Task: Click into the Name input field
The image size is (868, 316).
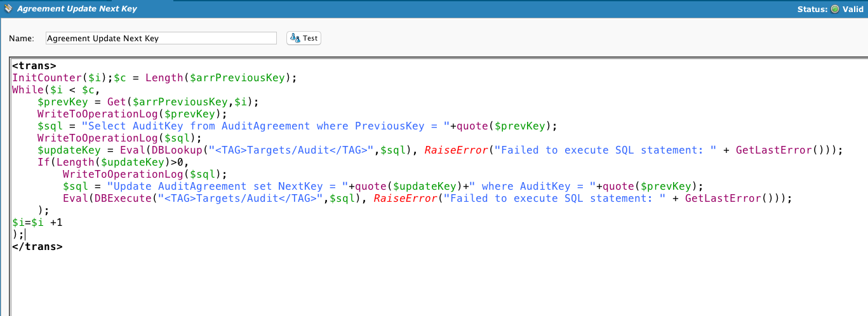Action: 161,38
